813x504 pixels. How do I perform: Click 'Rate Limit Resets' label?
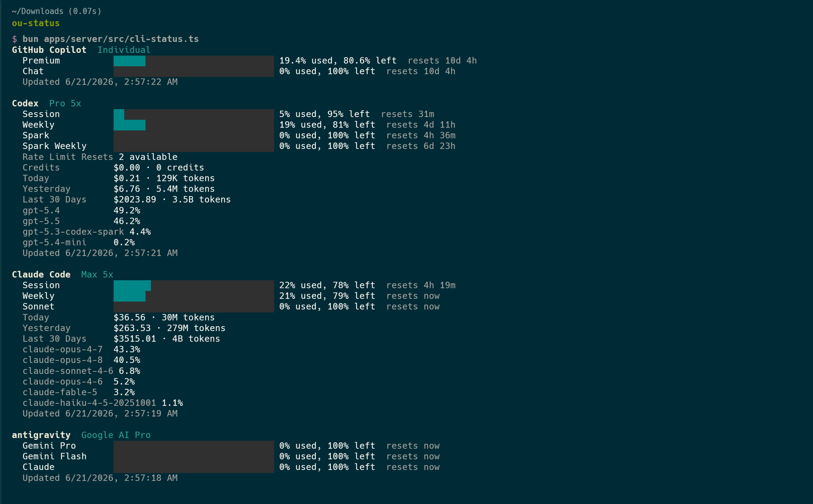(x=68, y=157)
